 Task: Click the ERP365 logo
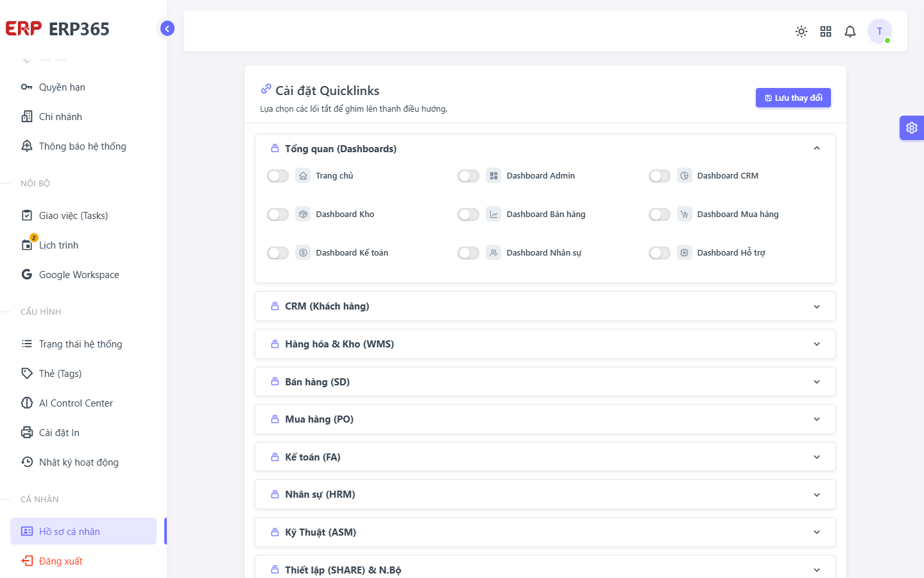click(x=58, y=29)
